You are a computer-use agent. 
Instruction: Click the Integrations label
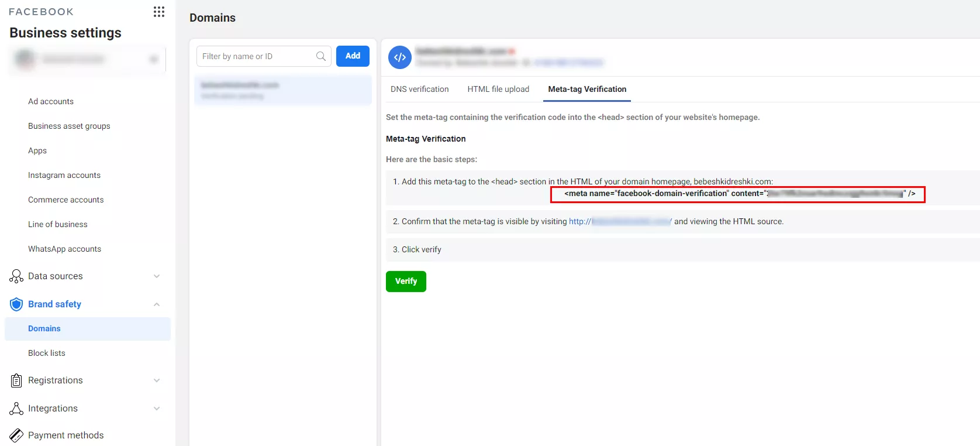[53, 409]
